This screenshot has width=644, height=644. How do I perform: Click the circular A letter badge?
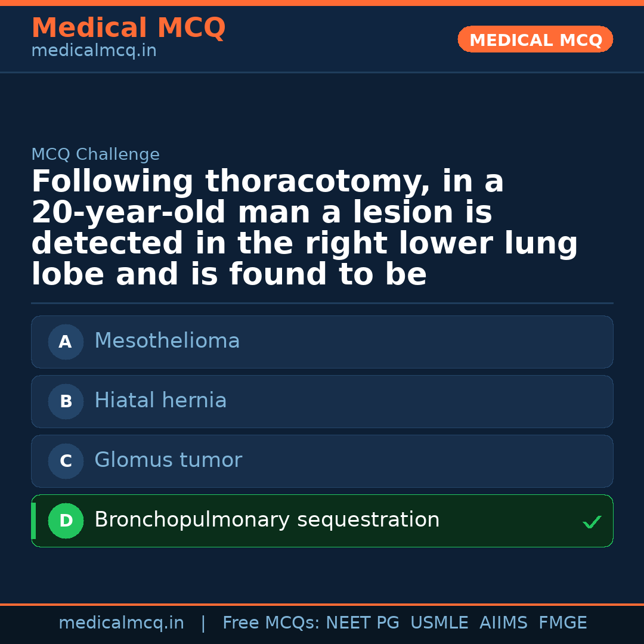tap(66, 342)
